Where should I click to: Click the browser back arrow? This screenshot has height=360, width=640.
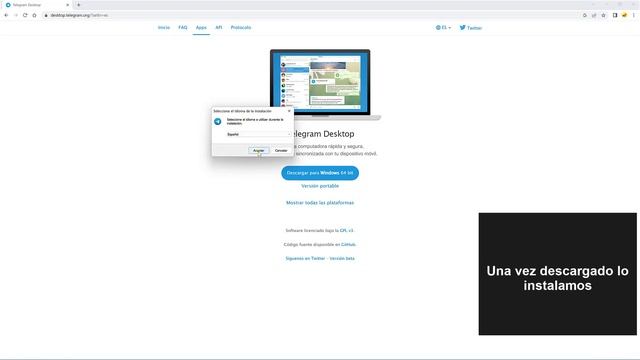(x=6, y=15)
